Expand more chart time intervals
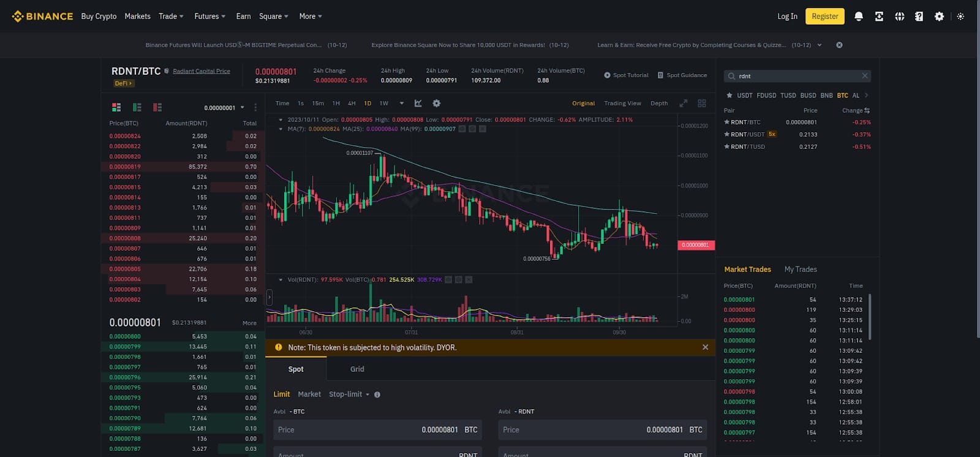 [402, 103]
